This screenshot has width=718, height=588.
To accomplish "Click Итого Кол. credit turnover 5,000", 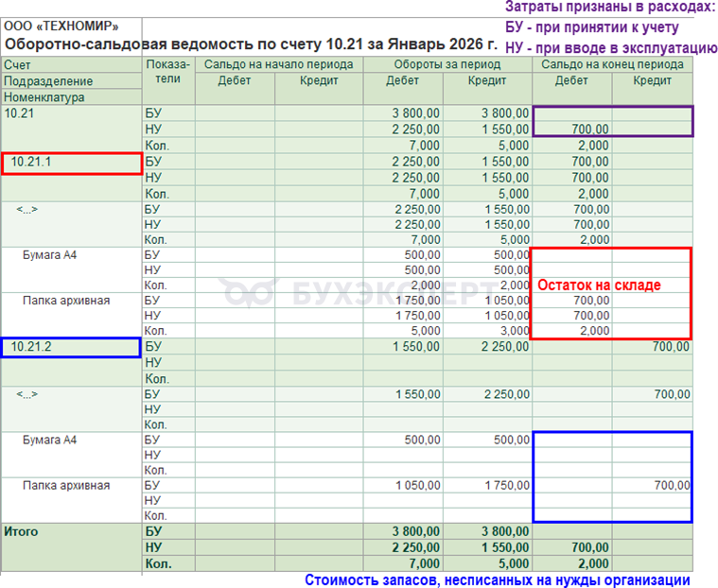I will pyautogui.click(x=514, y=563).
